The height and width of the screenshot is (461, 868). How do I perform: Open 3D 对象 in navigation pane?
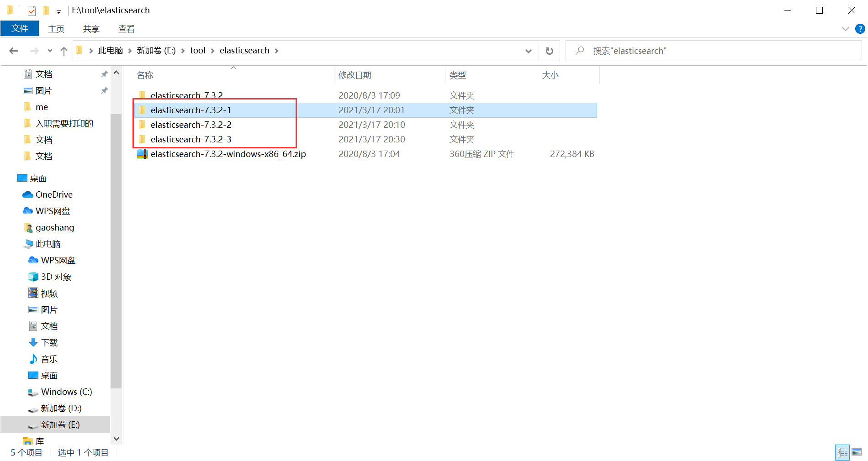pyautogui.click(x=56, y=277)
